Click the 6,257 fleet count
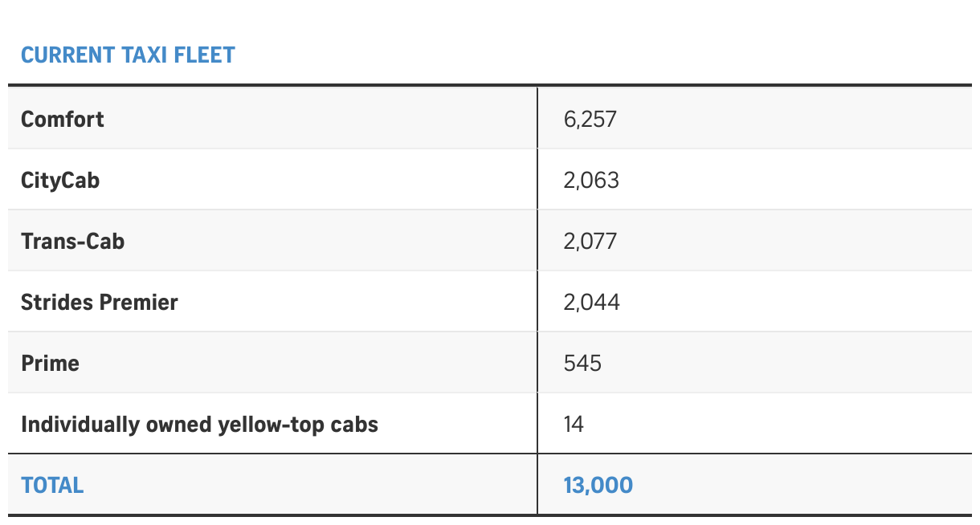The height and width of the screenshot is (525, 980). tap(590, 120)
